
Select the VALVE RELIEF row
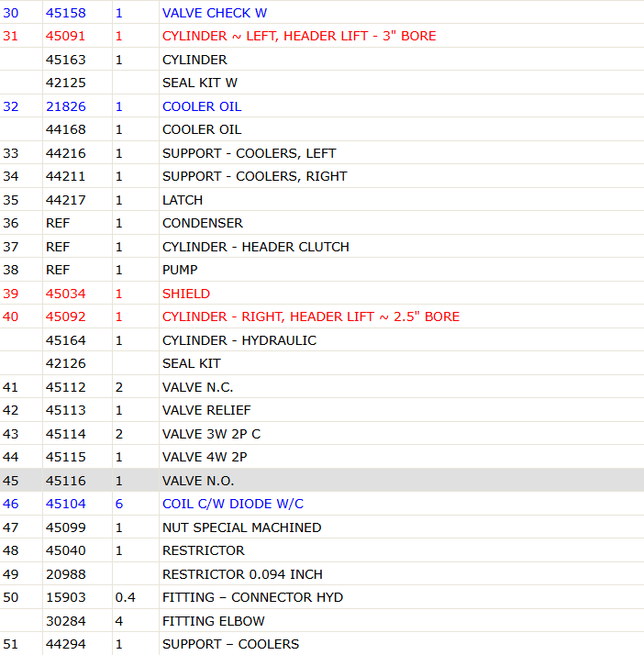[x=322, y=410]
